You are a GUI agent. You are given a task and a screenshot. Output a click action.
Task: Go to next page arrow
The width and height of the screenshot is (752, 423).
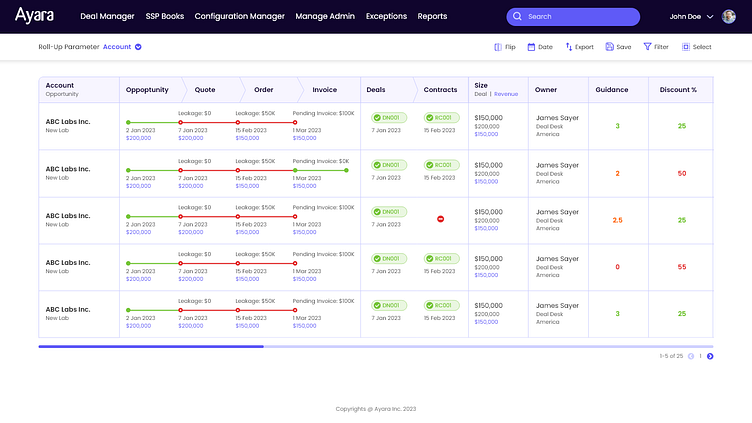coord(710,356)
